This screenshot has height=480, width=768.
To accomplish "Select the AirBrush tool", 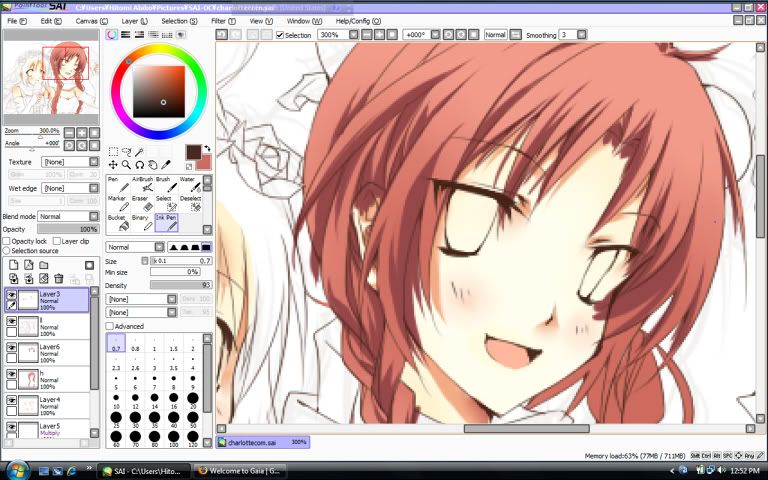I will click(x=142, y=185).
